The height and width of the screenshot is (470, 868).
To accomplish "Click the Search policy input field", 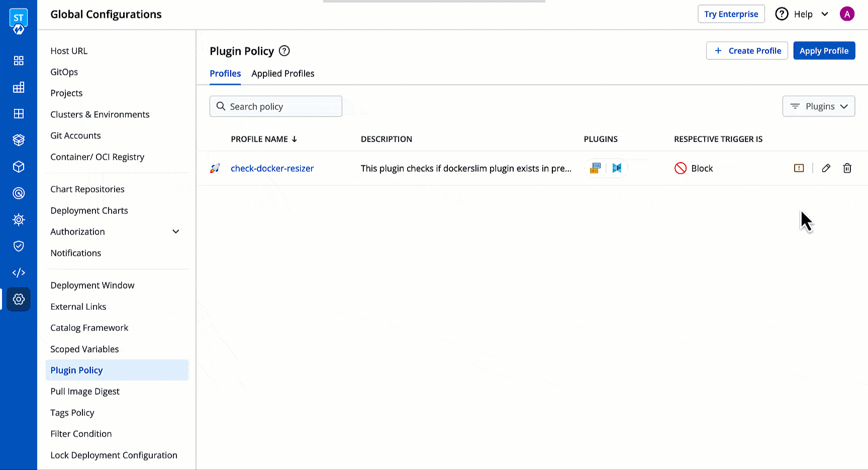I will (x=276, y=106).
